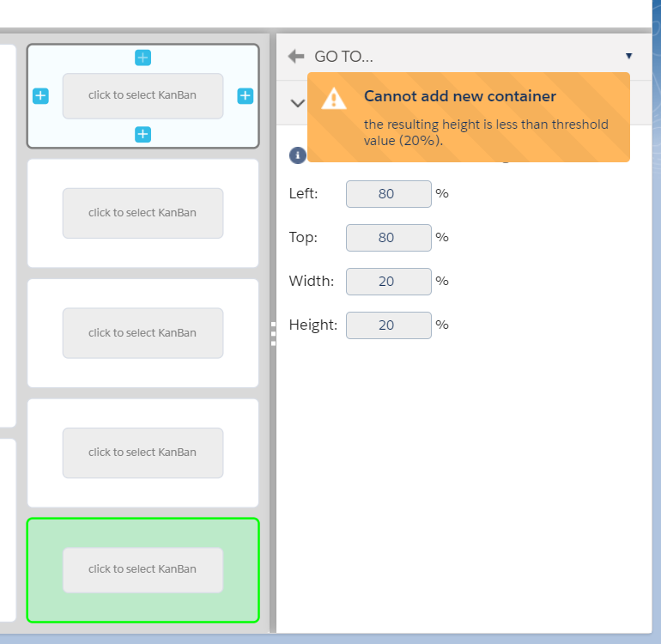
Task: Click the plus icon above the selected container
Action: (143, 58)
